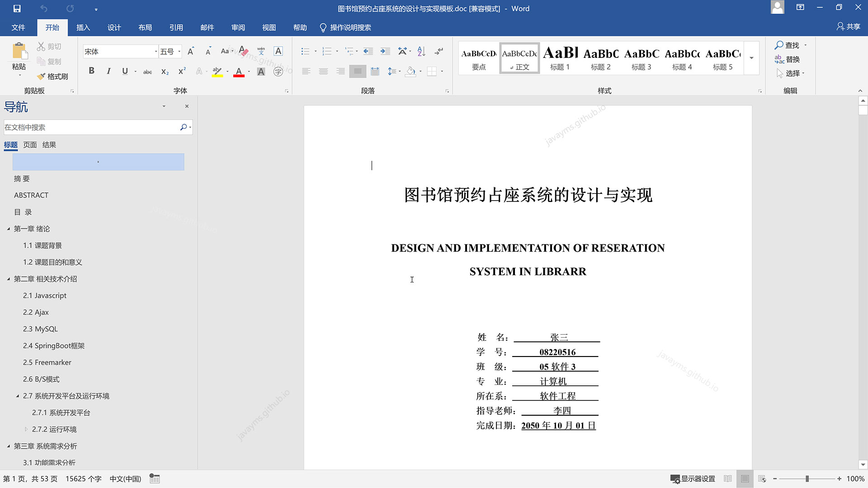Expand the 2.7.2 运行环境 heading

coord(26,429)
